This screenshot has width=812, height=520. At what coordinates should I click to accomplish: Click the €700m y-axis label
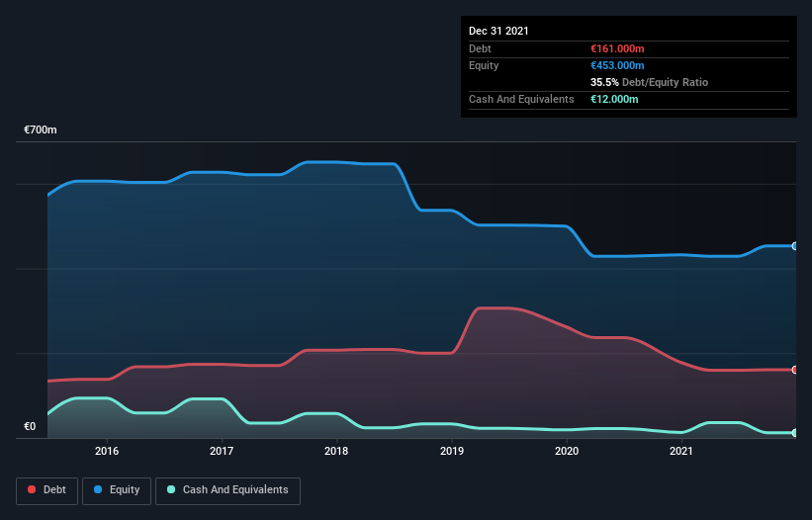(x=41, y=130)
